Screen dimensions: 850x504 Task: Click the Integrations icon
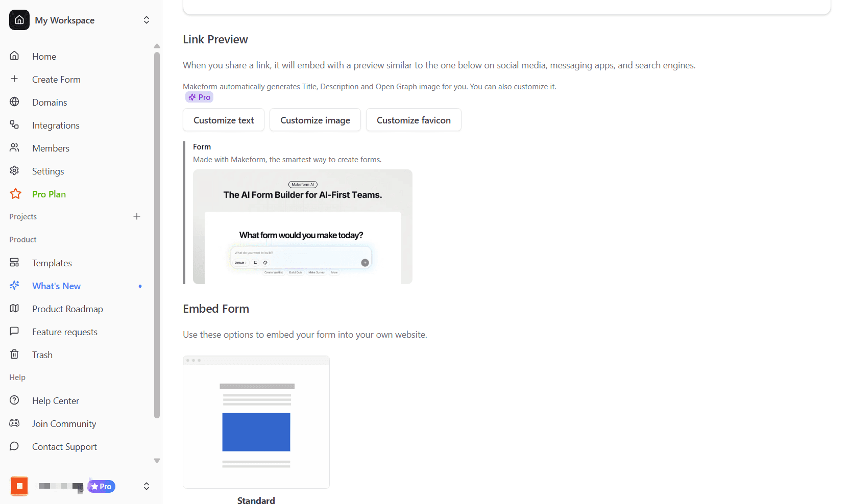[x=14, y=125]
